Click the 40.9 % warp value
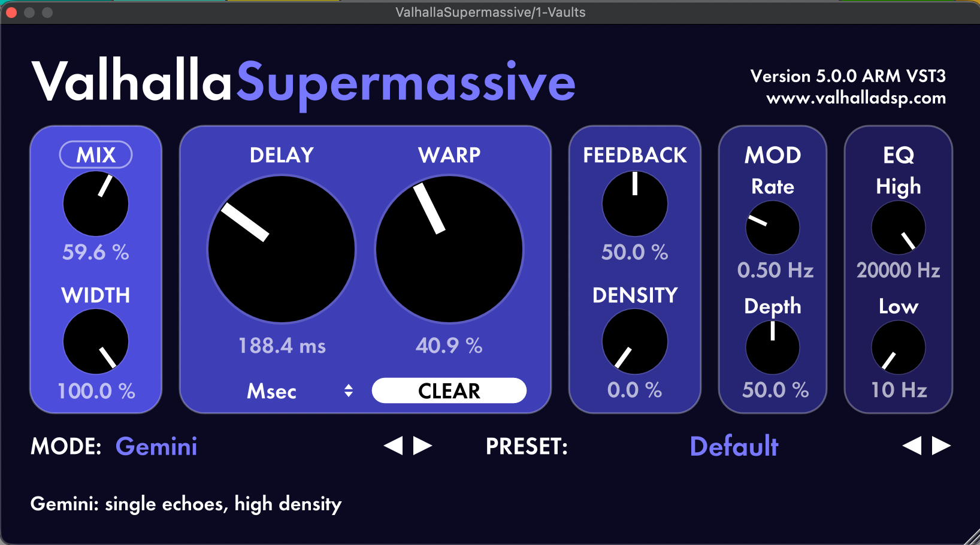 [x=449, y=346]
